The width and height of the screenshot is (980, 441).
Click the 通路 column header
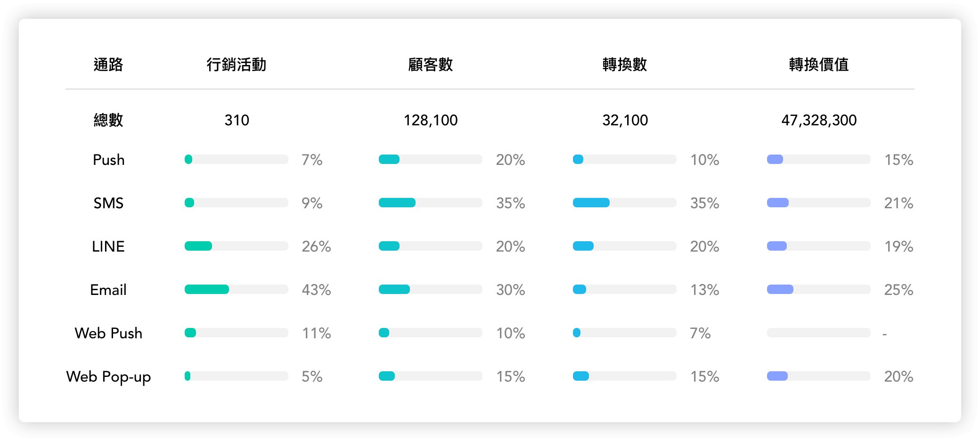[x=108, y=65]
